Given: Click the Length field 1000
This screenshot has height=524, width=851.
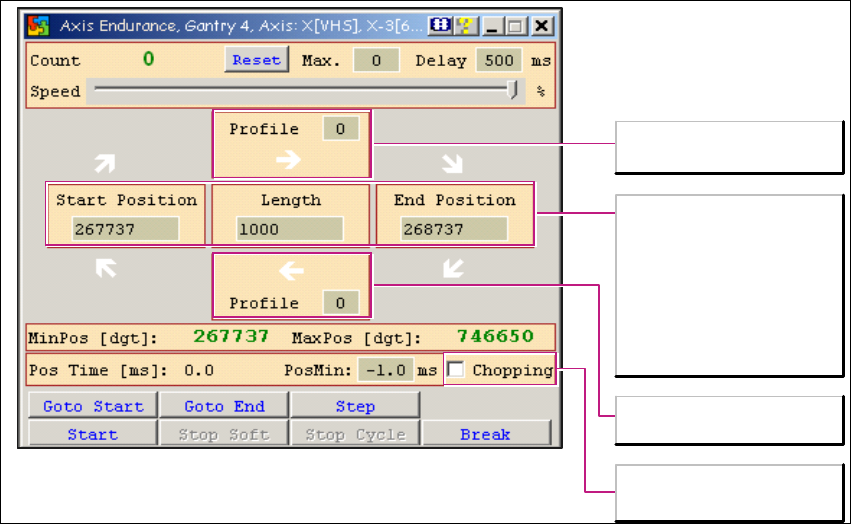Looking at the screenshot, I should point(289,229).
